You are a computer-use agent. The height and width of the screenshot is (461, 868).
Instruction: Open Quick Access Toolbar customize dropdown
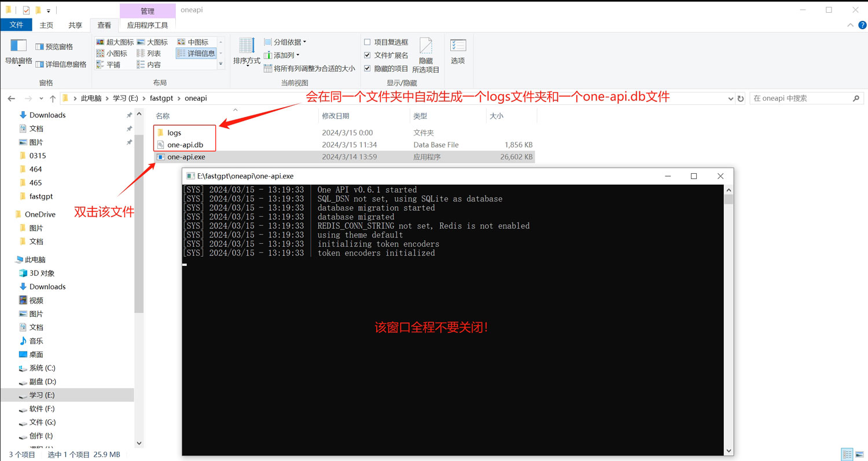[49, 10]
